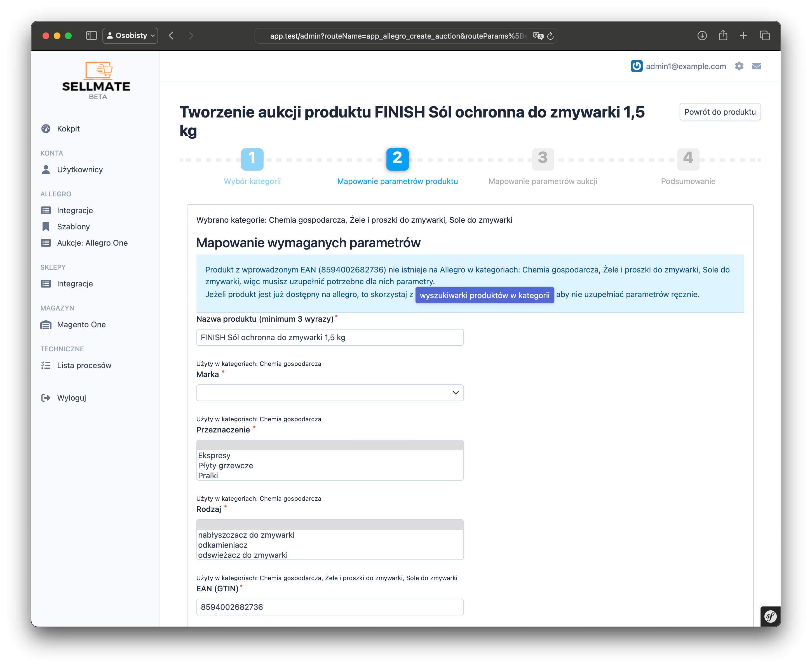The height and width of the screenshot is (668, 812).
Task: Select Pralki in Przeznaczenie list
Action: pos(329,475)
